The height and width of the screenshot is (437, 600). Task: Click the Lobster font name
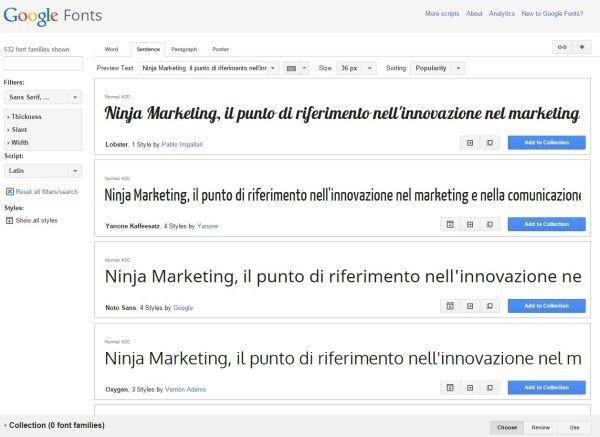(116, 144)
